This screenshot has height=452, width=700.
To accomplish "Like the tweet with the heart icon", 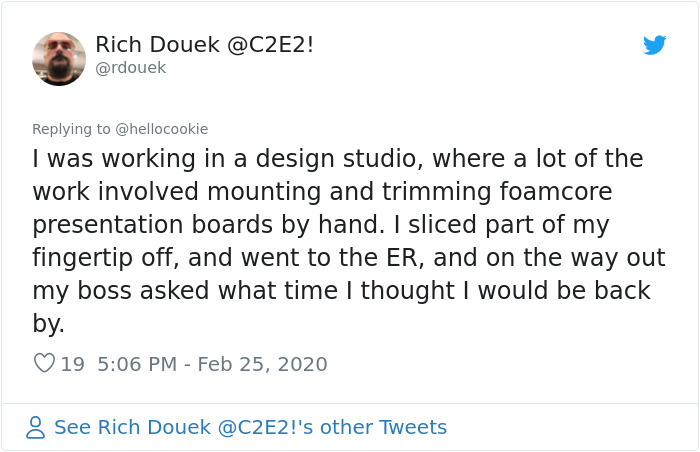I will pyautogui.click(x=44, y=363).
